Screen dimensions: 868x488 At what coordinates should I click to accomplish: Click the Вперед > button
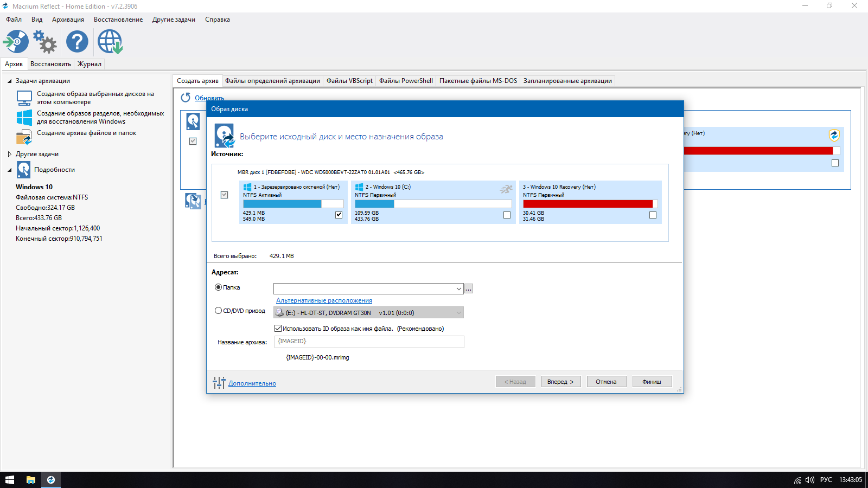point(560,382)
